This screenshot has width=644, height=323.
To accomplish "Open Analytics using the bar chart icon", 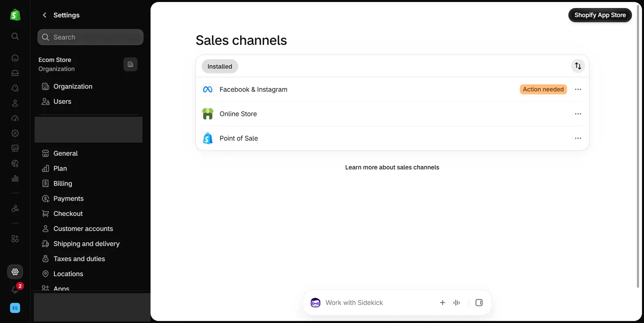I will [15, 178].
